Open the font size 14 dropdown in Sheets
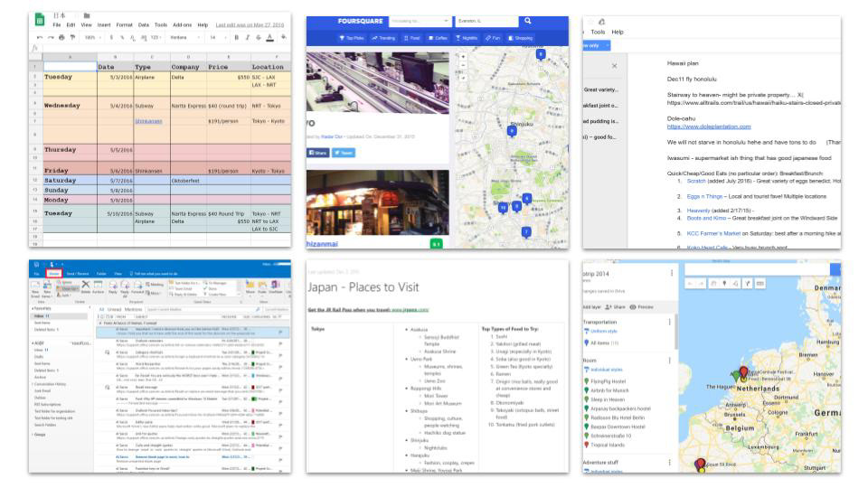Screen dimensions: 868x488 click(218, 38)
